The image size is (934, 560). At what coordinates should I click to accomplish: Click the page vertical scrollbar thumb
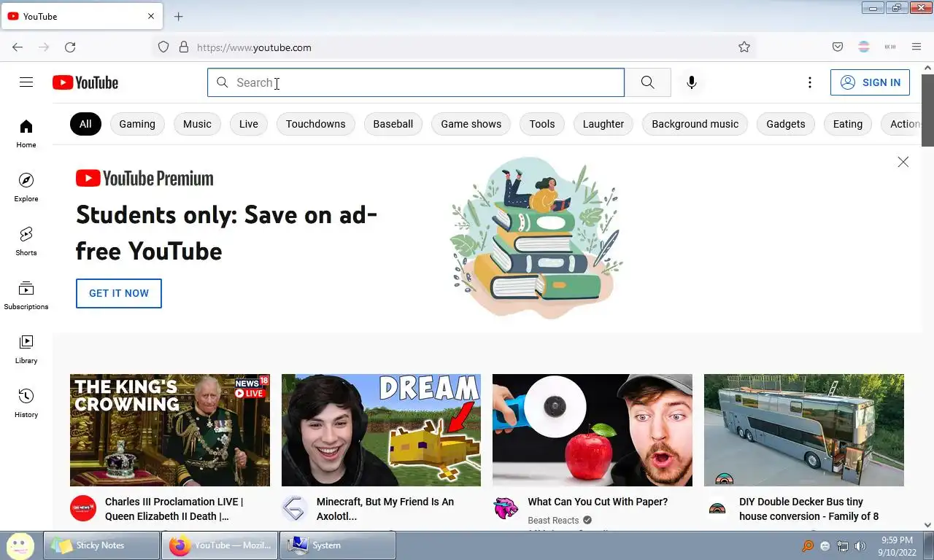[x=928, y=109]
